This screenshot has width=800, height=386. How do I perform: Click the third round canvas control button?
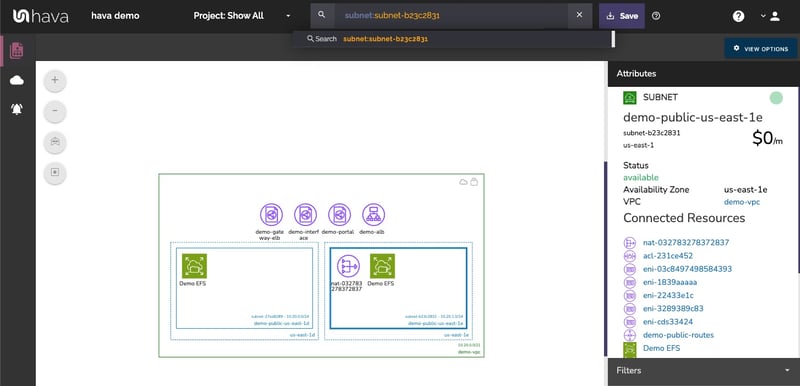click(55, 142)
